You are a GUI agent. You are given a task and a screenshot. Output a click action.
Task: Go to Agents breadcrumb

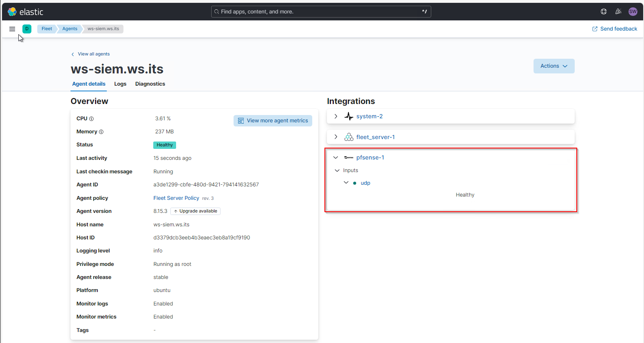[70, 29]
